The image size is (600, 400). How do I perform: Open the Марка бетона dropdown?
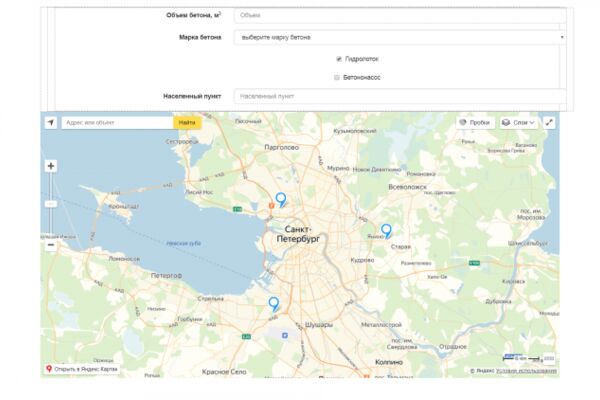(x=400, y=37)
